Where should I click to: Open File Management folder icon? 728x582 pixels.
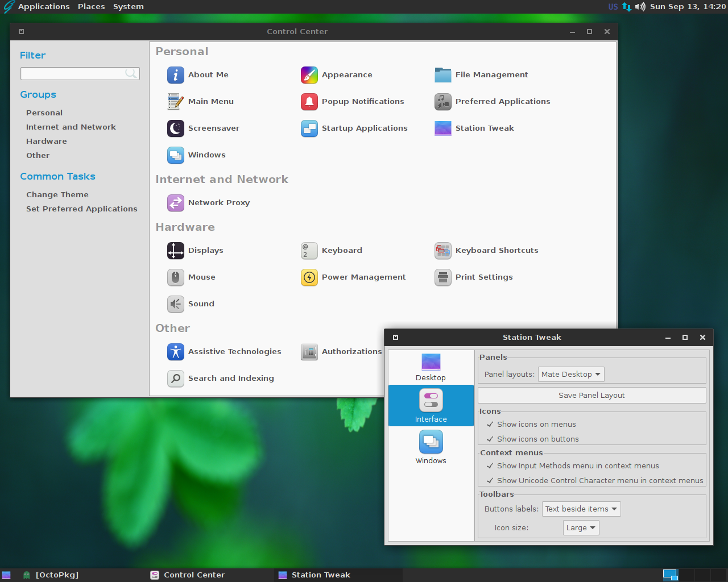coord(443,75)
